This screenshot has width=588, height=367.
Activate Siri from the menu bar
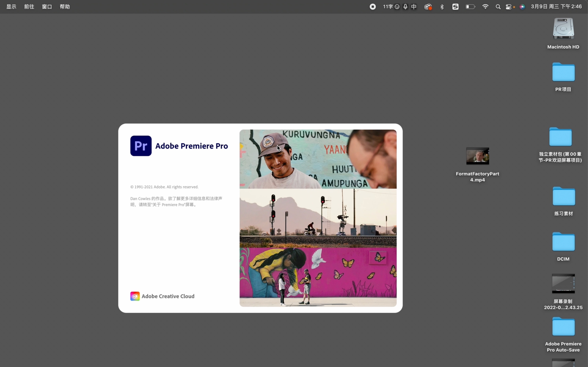[522, 7]
